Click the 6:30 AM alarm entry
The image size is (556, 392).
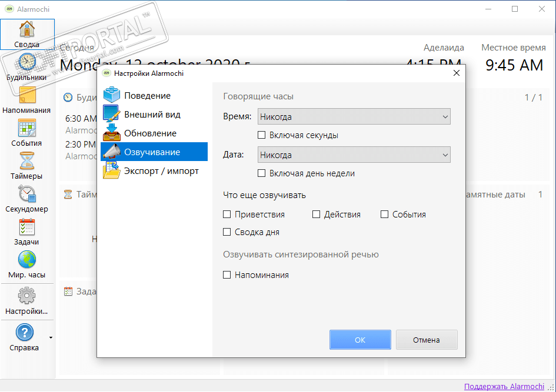pos(81,118)
